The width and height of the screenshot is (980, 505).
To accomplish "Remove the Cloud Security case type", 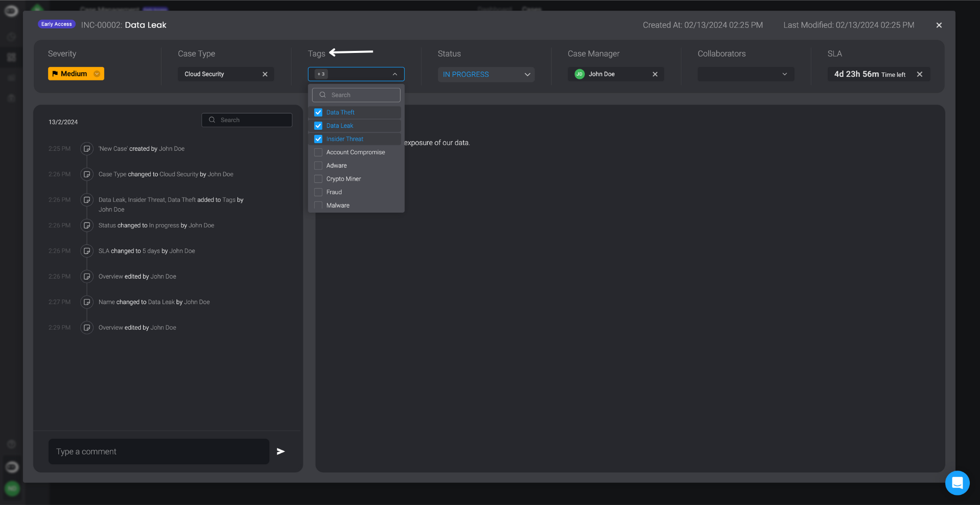I will pyautogui.click(x=265, y=74).
